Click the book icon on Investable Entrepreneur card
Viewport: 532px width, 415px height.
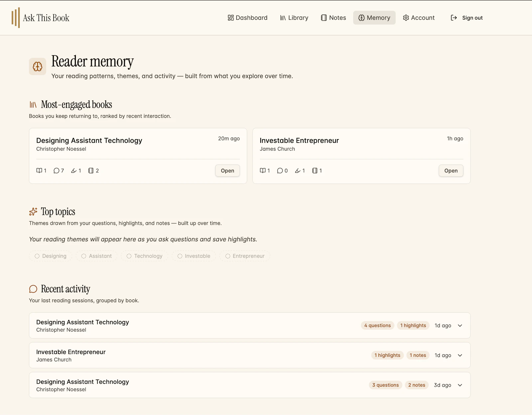(x=263, y=171)
